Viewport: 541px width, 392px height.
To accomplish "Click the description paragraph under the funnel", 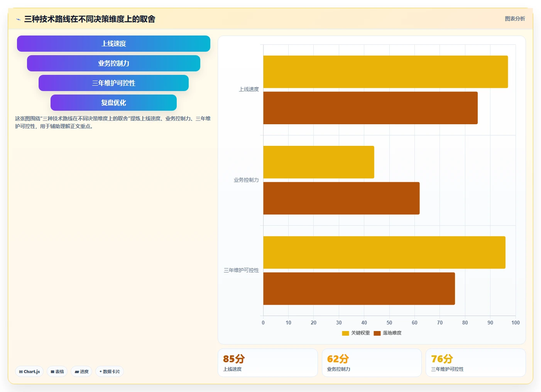I will pyautogui.click(x=113, y=122).
